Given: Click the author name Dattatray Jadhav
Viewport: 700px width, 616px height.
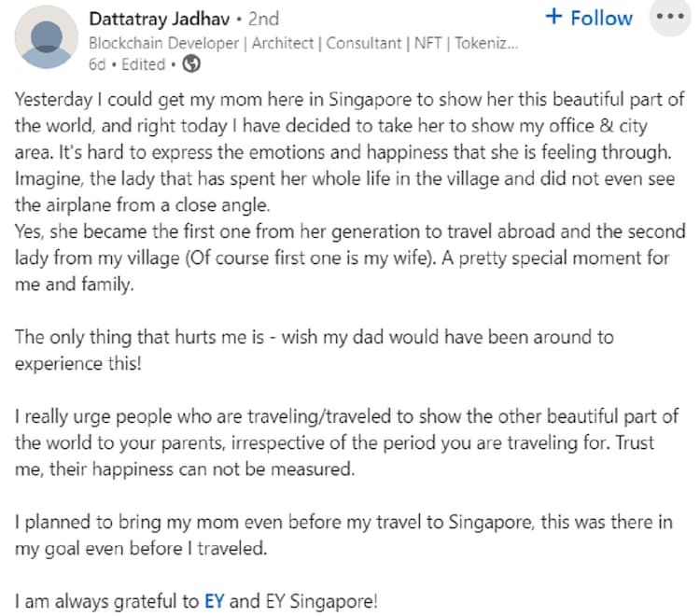Looking at the screenshot, I should click(165, 18).
